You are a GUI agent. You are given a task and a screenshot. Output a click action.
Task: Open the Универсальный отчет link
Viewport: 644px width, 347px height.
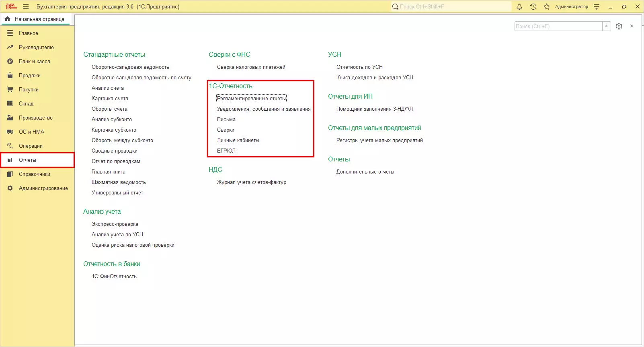pos(117,193)
